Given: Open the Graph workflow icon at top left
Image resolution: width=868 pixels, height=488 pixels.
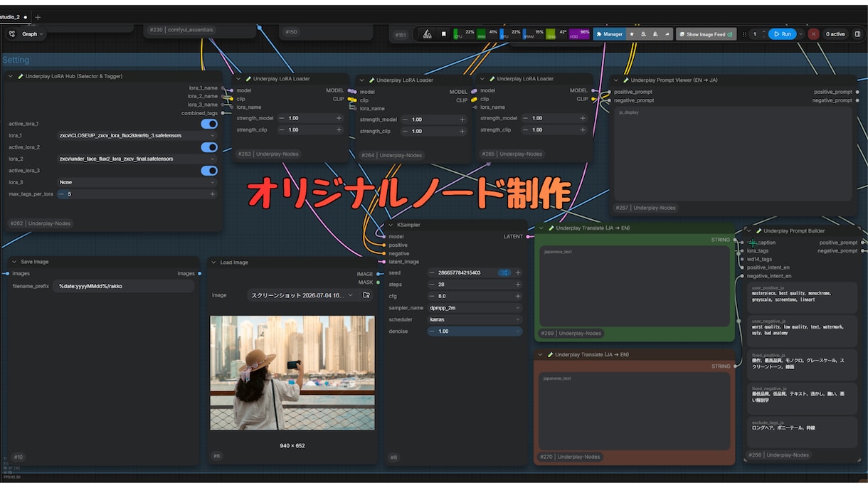Looking at the screenshot, I should 12,33.
